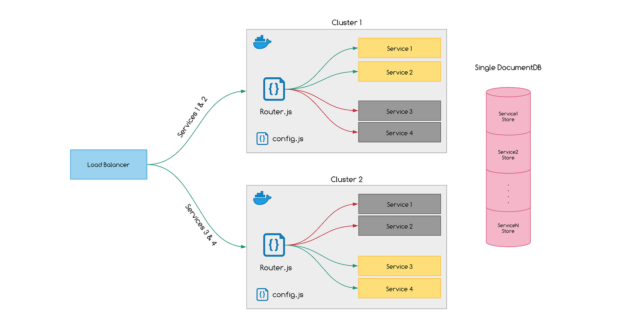Select the Service1 Store database segment
Image resolution: width=644 pixels, height=322 pixels.
point(508,114)
